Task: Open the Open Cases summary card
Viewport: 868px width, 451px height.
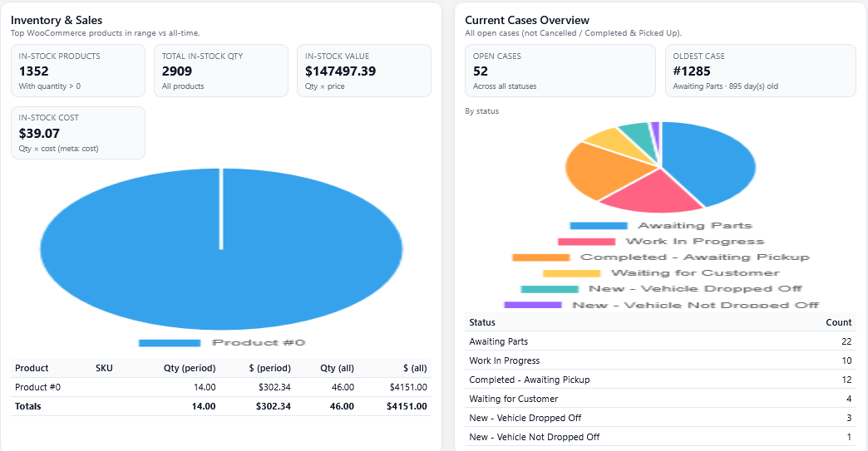Action: coord(560,71)
